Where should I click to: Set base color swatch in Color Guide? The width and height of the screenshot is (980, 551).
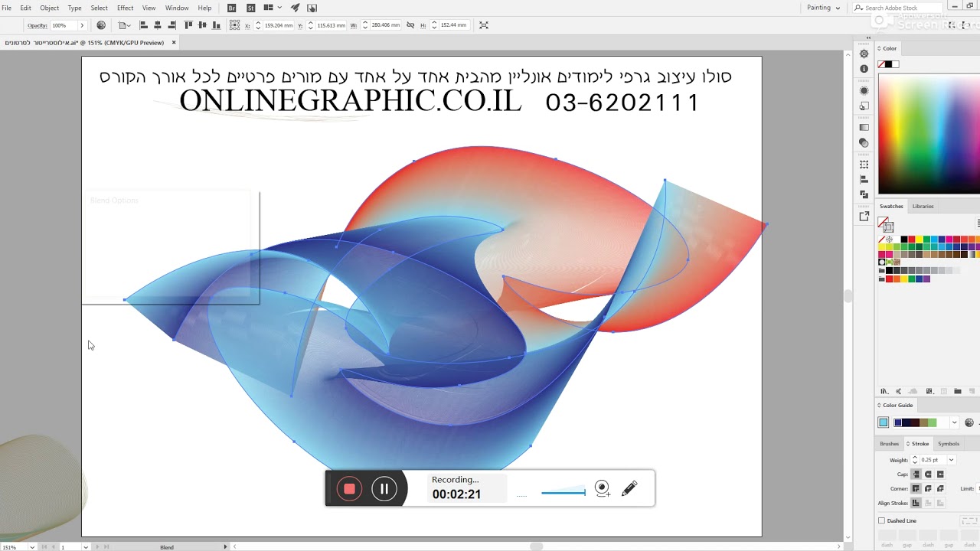point(884,422)
